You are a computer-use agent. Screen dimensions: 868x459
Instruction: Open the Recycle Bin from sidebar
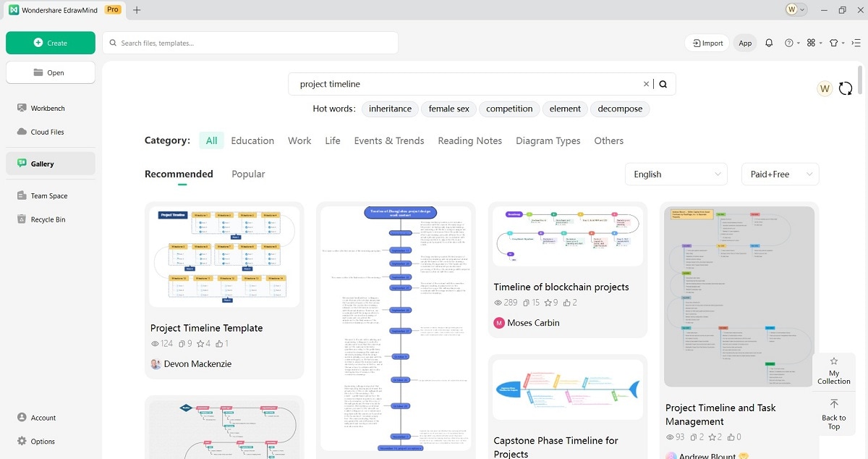pyautogui.click(x=48, y=219)
